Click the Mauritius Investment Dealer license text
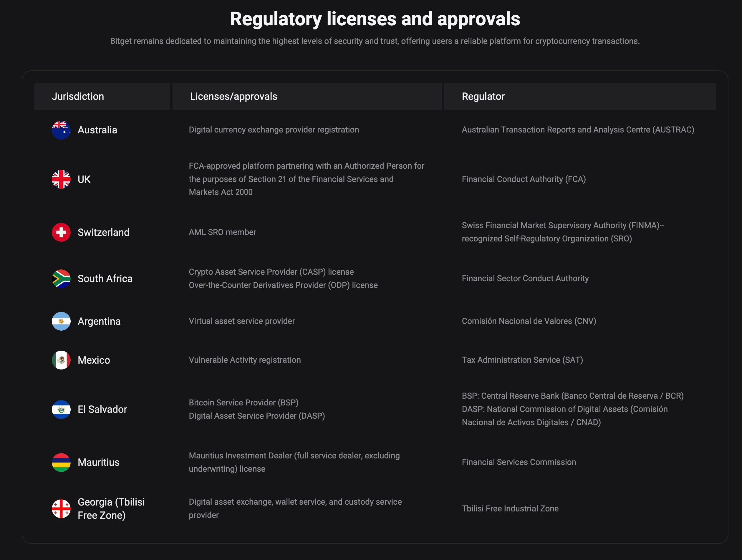Viewport: 742px width, 560px height. pos(294,463)
